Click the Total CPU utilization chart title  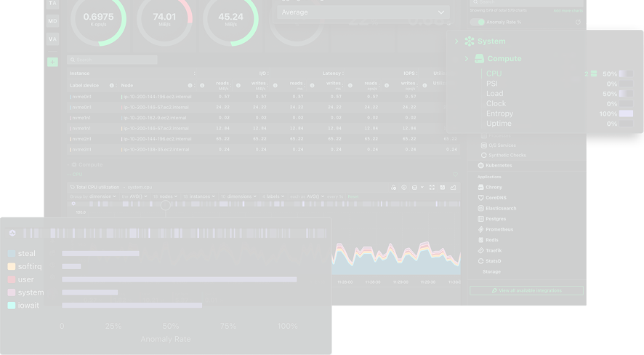click(97, 188)
